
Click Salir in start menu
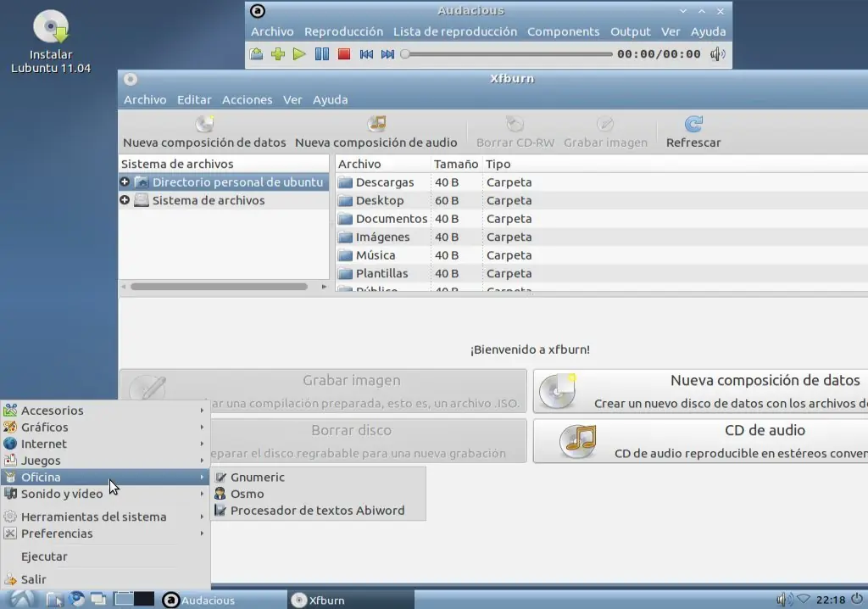[105, 579]
